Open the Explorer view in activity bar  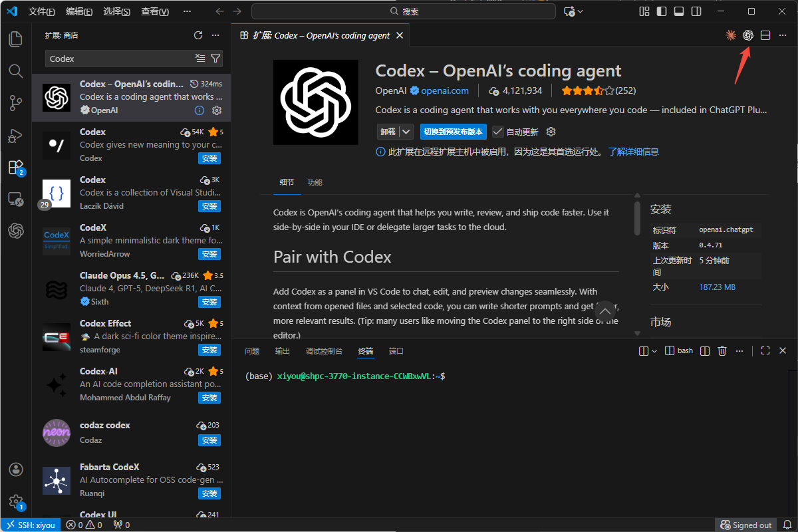[16, 39]
